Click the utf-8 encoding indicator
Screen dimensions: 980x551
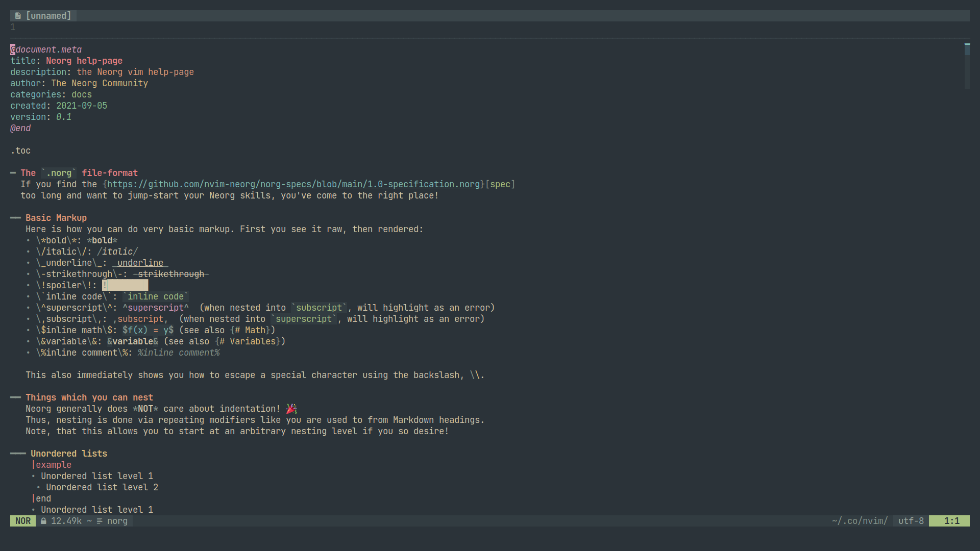(x=911, y=521)
